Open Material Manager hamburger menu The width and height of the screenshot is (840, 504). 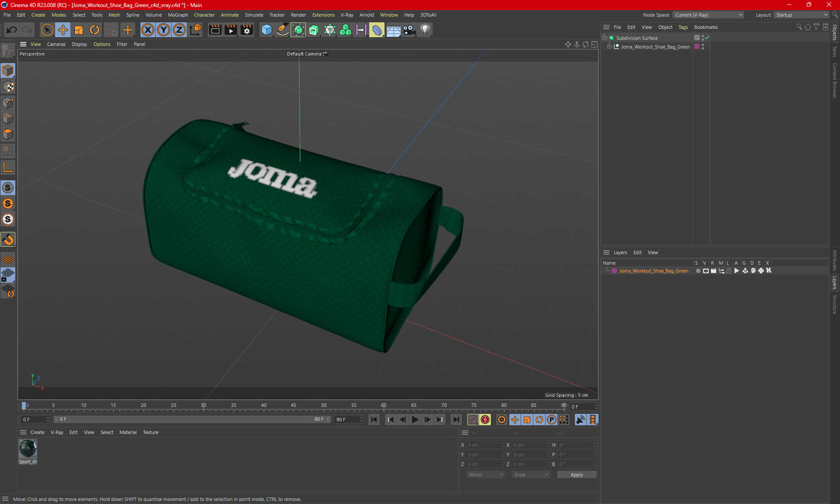23,432
